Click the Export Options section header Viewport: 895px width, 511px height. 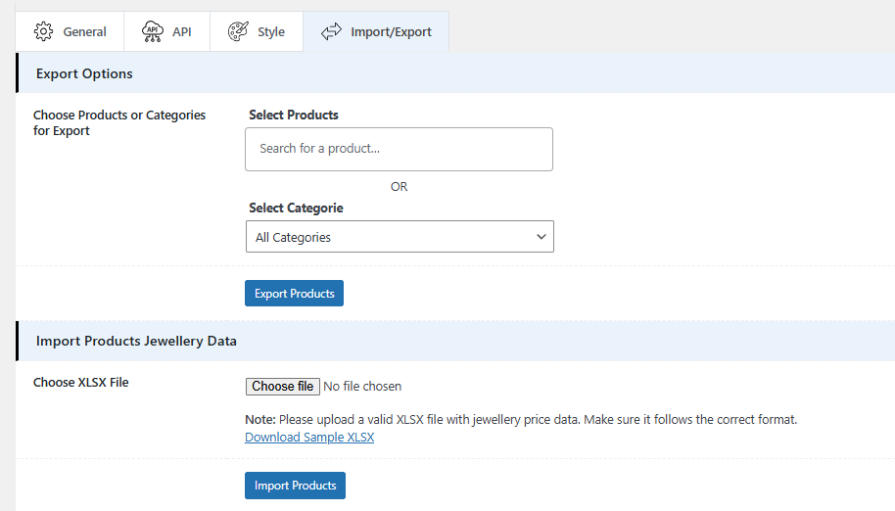point(84,74)
